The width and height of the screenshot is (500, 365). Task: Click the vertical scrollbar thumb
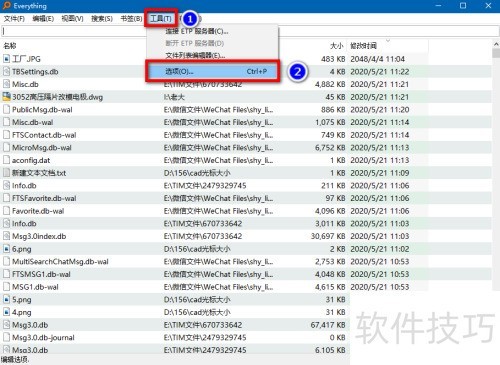point(496,53)
